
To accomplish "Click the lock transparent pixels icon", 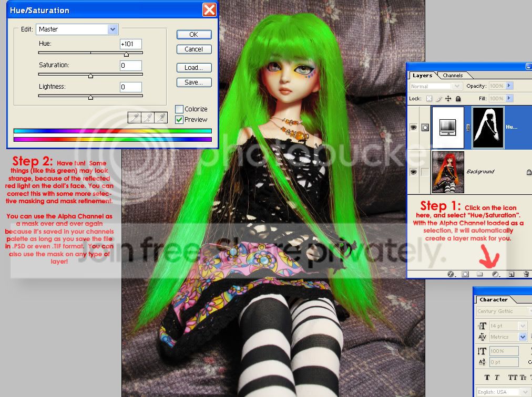I will point(429,99).
